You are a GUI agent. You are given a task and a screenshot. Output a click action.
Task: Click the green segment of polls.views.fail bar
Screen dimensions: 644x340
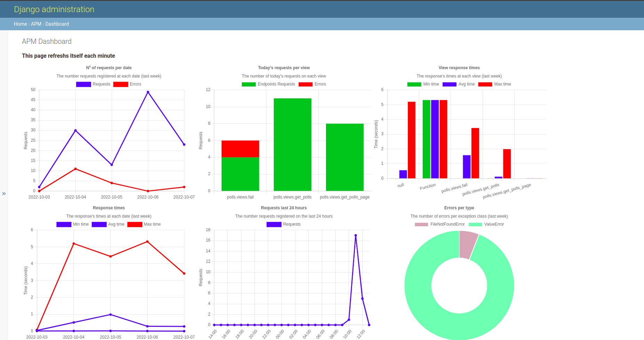click(x=240, y=174)
